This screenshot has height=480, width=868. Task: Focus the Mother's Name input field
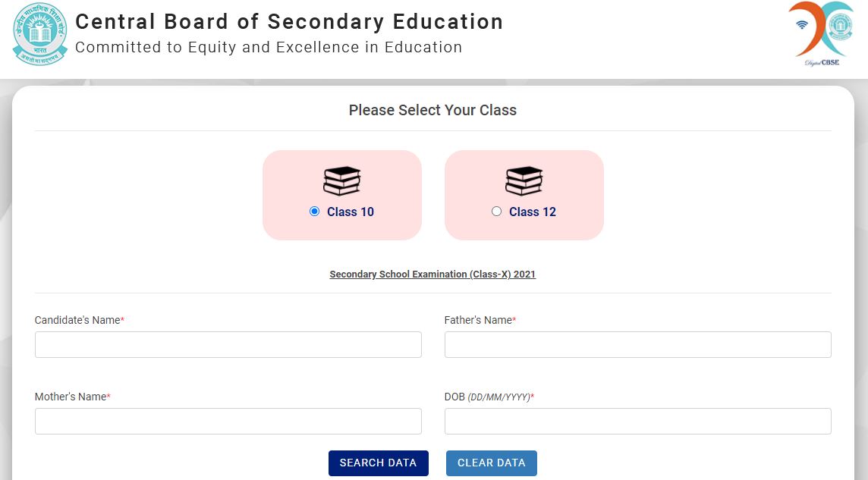pos(228,422)
